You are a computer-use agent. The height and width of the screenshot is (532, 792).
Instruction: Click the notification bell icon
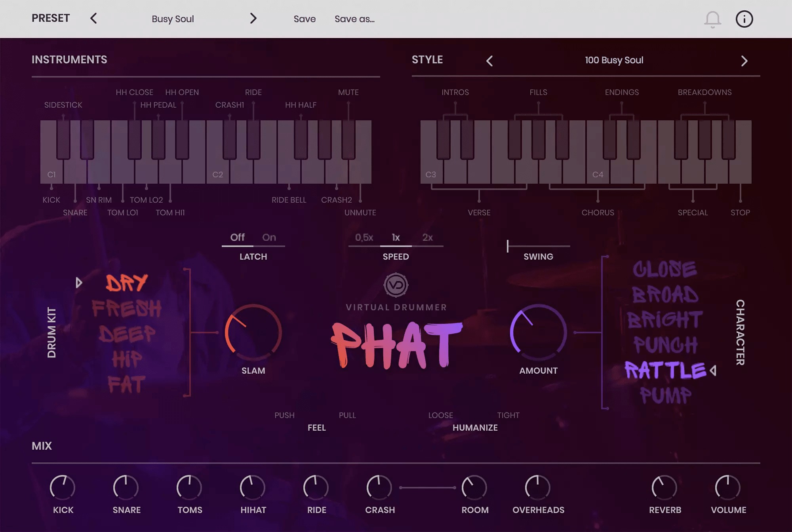pyautogui.click(x=711, y=18)
